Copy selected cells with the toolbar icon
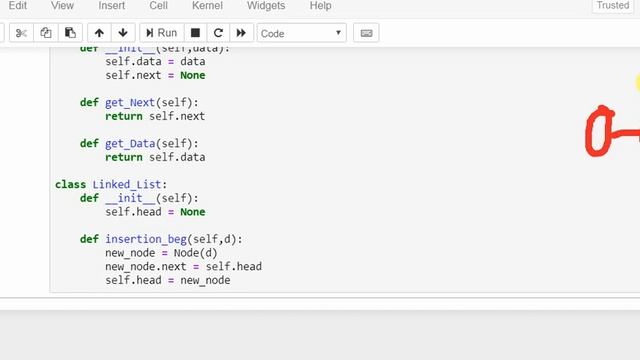 (x=46, y=33)
